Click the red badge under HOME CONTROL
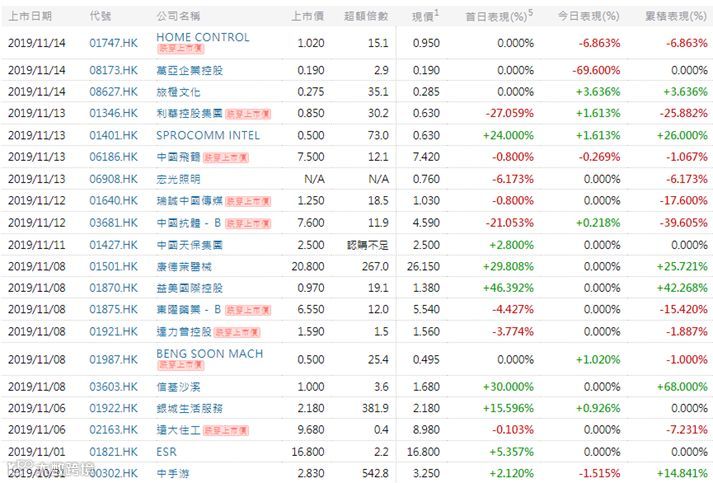Screen dimensions: 713x483 pyautogui.click(x=181, y=48)
